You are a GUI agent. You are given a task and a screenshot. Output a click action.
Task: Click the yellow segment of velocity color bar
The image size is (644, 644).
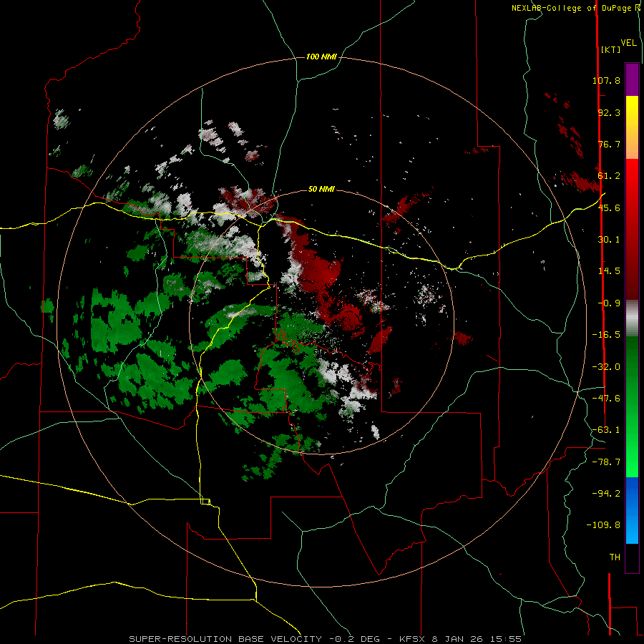pyautogui.click(x=632, y=127)
